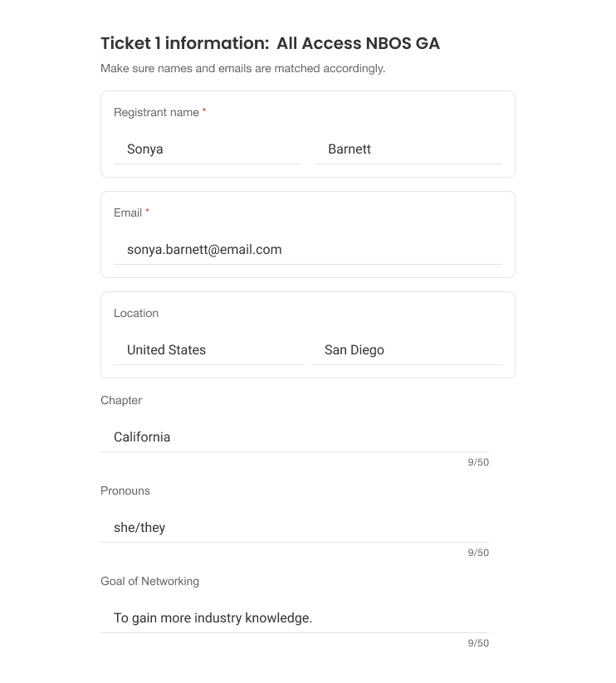Click the required asterisk next to Email

(147, 212)
